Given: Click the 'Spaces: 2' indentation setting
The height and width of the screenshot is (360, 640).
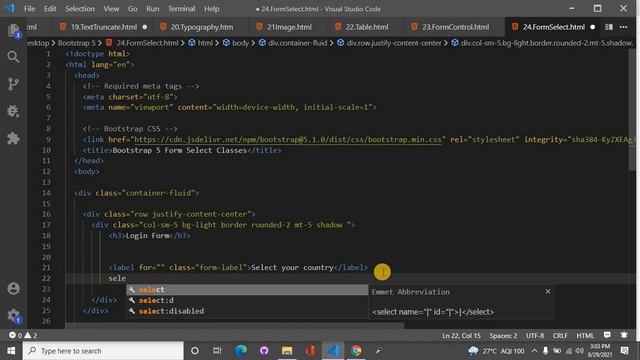Looking at the screenshot, I should tap(503, 336).
